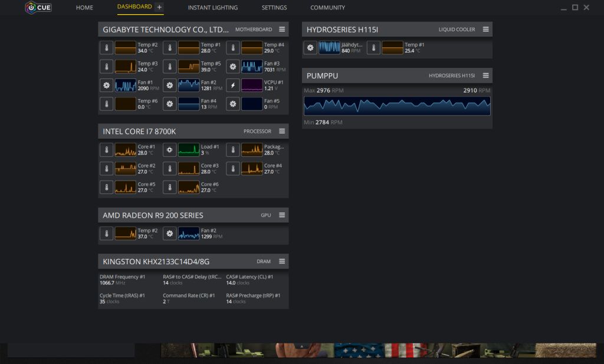604x364 pixels.
Task: Click Min 2784 RPM pump reading
Action: (x=323, y=122)
